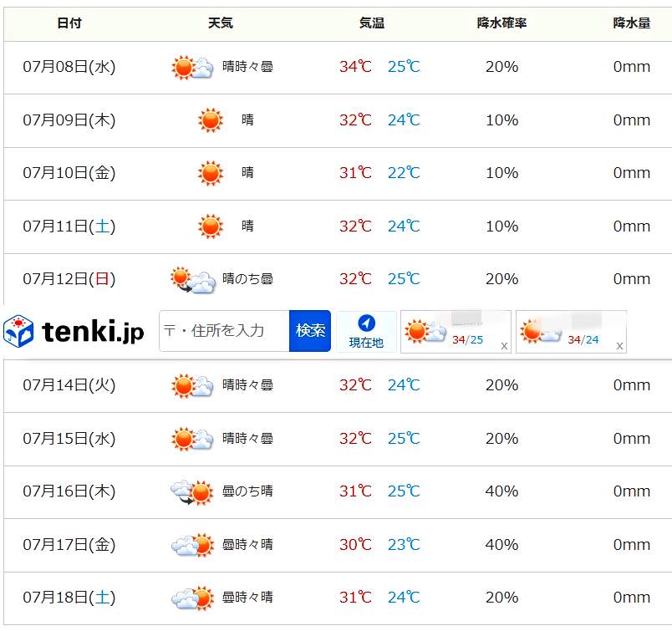Close the 34/25 saved location card
The height and width of the screenshot is (631, 672).
coord(504,346)
